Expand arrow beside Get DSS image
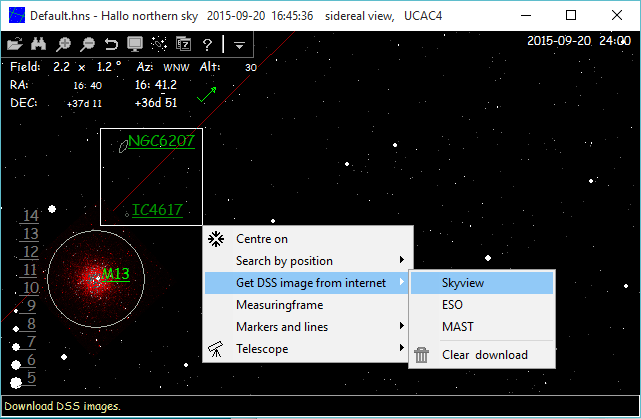Screen dimensions: 641x419 pyautogui.click(x=402, y=282)
